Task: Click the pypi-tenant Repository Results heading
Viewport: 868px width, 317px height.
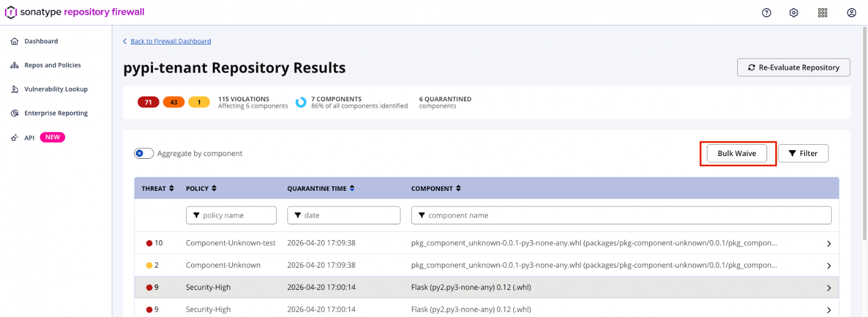Action: pos(234,68)
